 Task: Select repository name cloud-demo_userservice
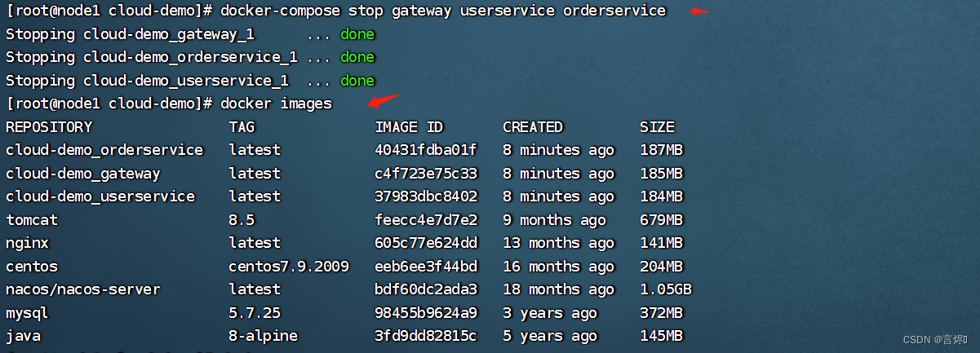[x=100, y=196]
